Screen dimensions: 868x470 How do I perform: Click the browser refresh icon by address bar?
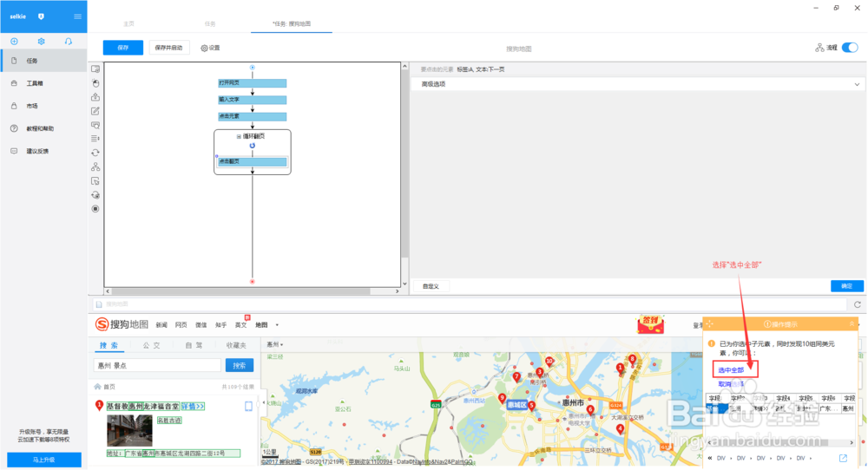tap(857, 304)
